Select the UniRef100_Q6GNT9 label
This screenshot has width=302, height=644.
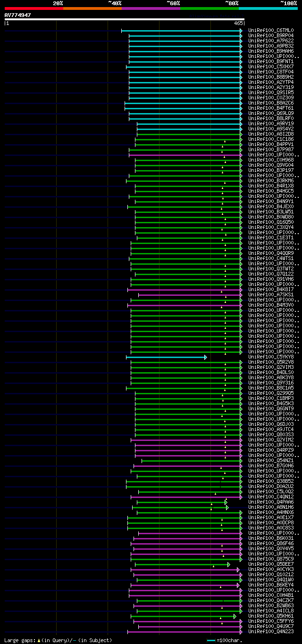271,409
